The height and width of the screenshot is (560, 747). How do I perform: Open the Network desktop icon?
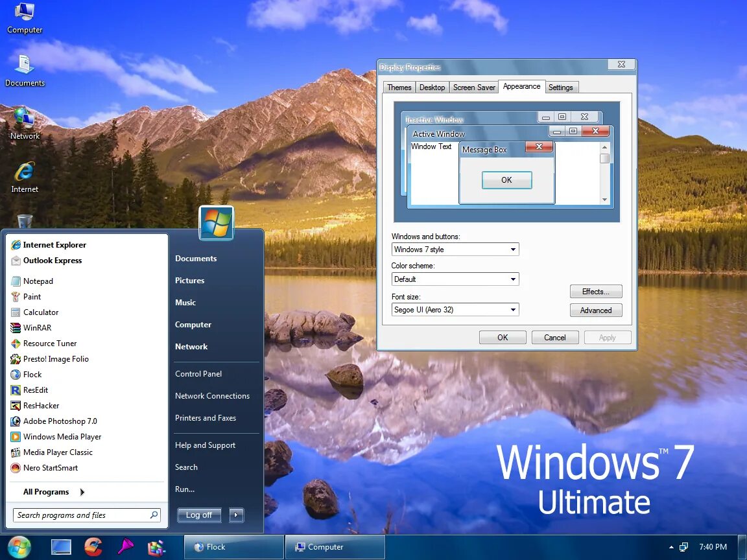24,124
